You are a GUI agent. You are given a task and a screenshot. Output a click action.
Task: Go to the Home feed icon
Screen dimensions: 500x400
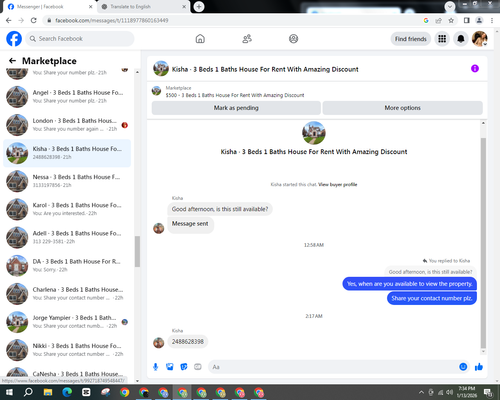click(200, 39)
